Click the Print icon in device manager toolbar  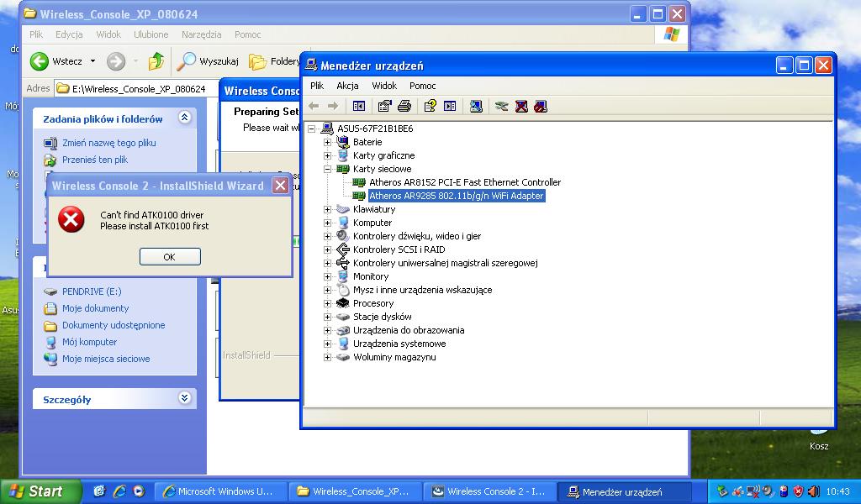click(x=404, y=107)
